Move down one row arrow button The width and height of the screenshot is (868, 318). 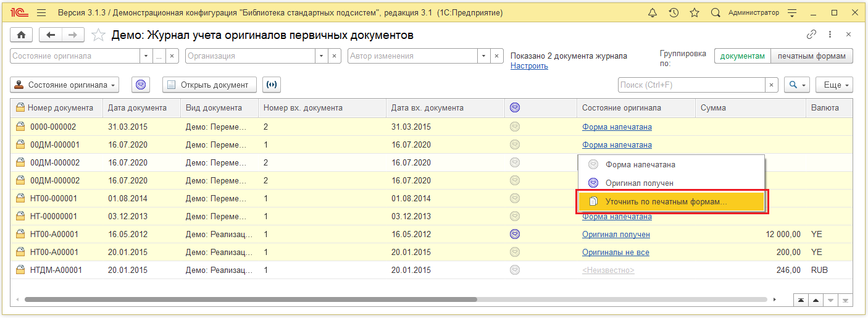coord(831,300)
